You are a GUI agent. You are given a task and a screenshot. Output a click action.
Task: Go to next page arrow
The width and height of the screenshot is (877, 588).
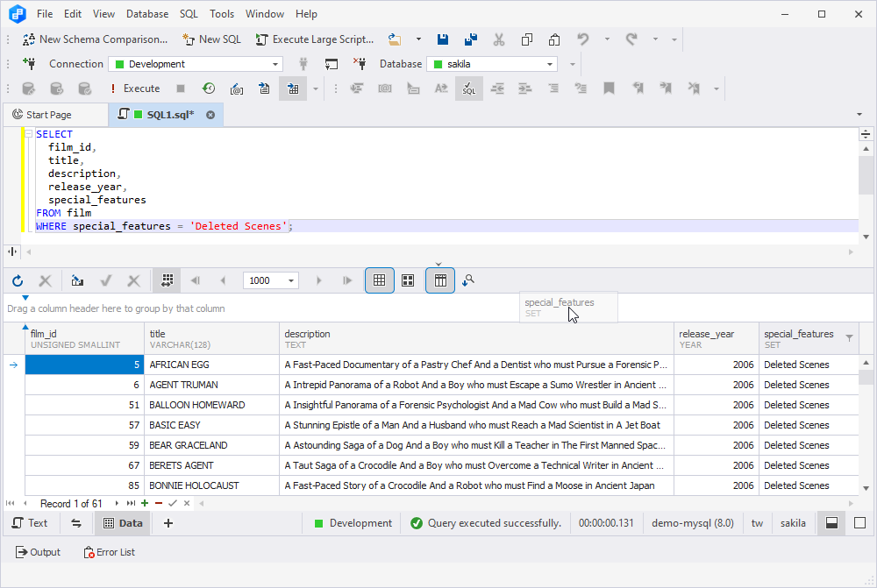point(319,280)
